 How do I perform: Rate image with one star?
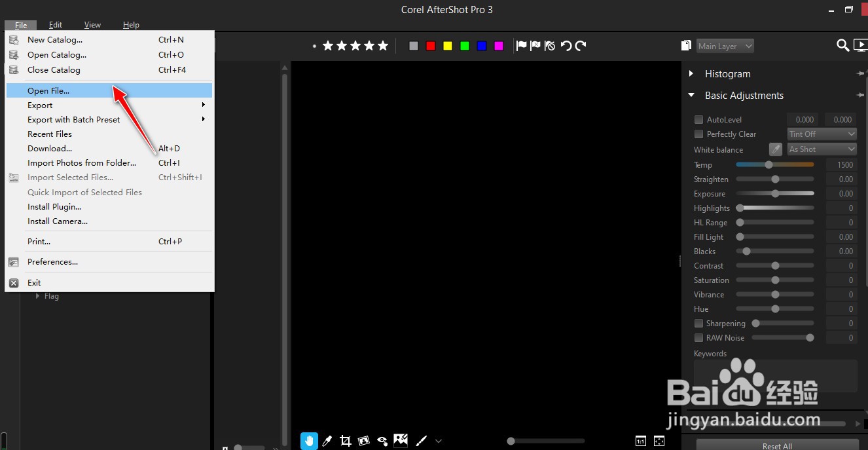[x=328, y=46]
